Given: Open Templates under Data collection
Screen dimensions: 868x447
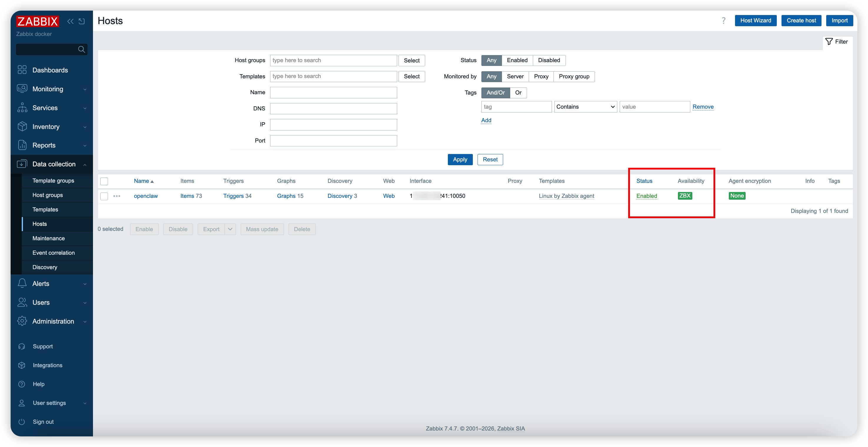Looking at the screenshot, I should (45, 209).
